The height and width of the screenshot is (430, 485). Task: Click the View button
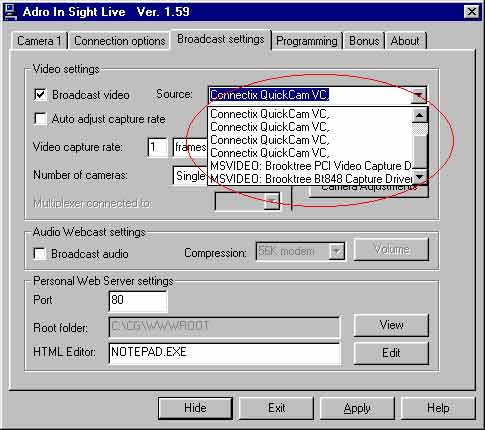[x=391, y=325]
